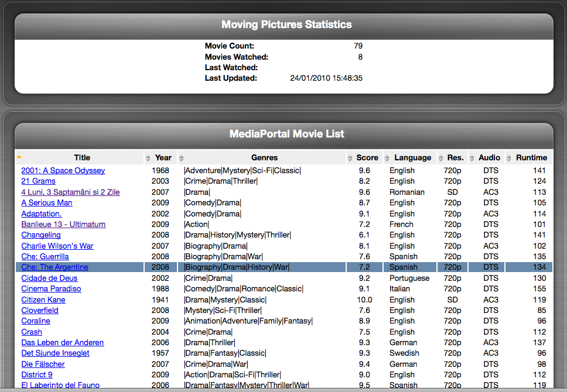Viewport: 567px width, 392px height.
Task: Sort movies by Language column header
Action: [412, 158]
